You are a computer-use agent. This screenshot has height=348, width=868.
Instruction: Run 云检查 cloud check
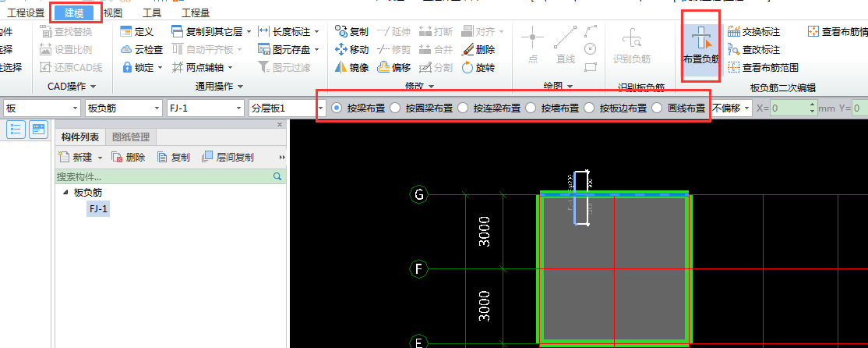tap(141, 49)
